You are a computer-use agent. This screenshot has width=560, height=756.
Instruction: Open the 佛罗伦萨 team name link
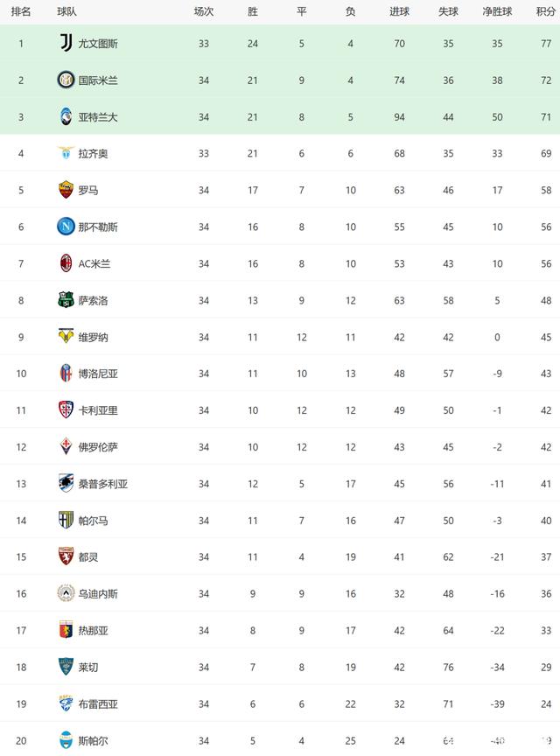98,447
